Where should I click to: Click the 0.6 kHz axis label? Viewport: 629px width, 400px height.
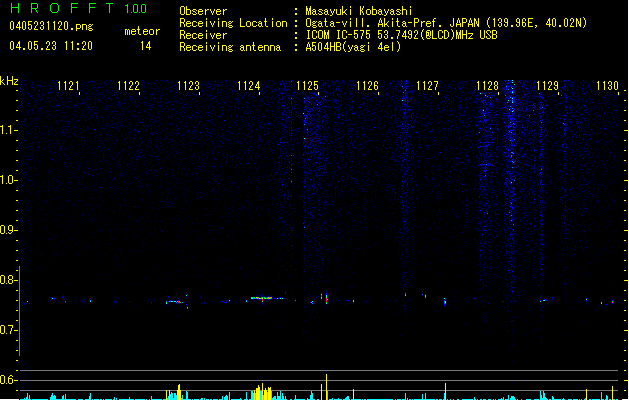pyautogui.click(x=8, y=380)
